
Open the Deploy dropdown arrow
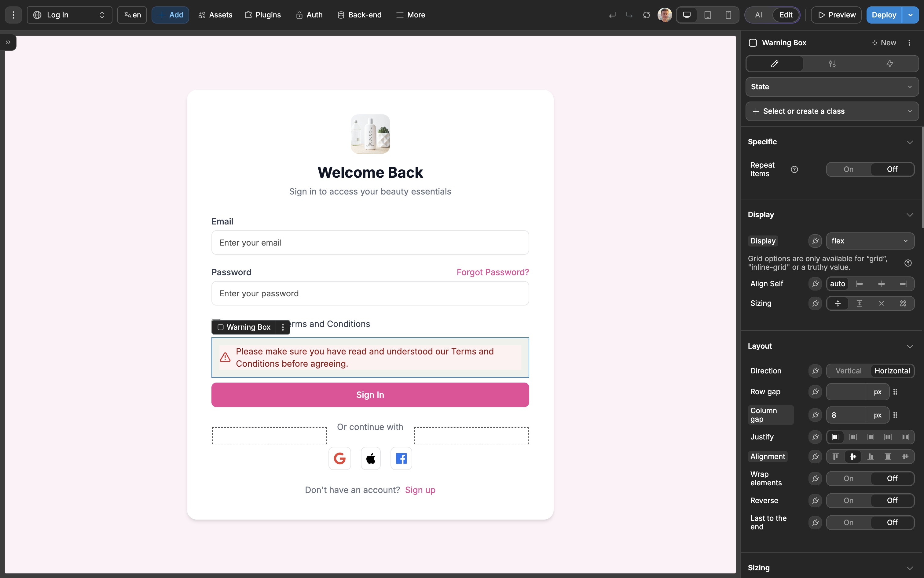point(910,15)
